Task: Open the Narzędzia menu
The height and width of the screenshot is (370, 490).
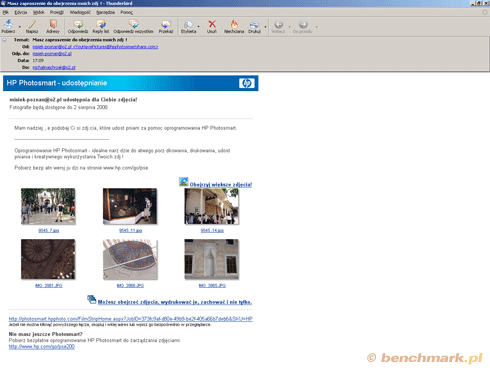Action: (x=105, y=12)
